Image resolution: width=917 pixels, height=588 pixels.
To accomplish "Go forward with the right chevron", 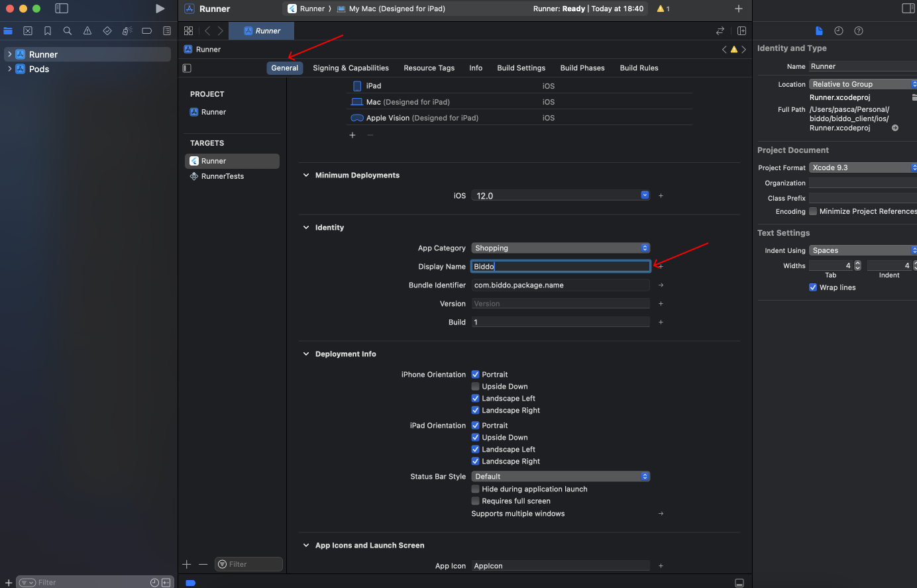I will point(221,31).
